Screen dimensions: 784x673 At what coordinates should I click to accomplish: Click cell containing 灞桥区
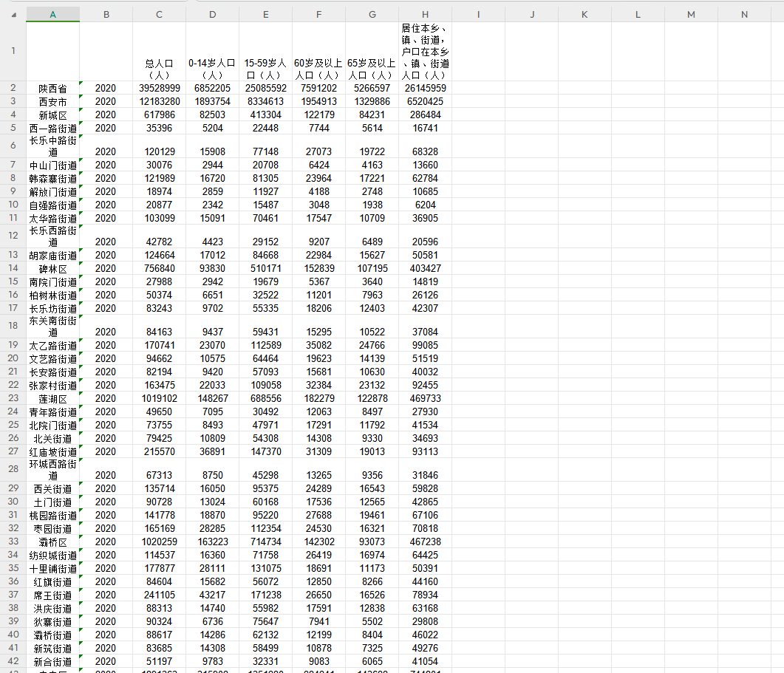click(53, 542)
